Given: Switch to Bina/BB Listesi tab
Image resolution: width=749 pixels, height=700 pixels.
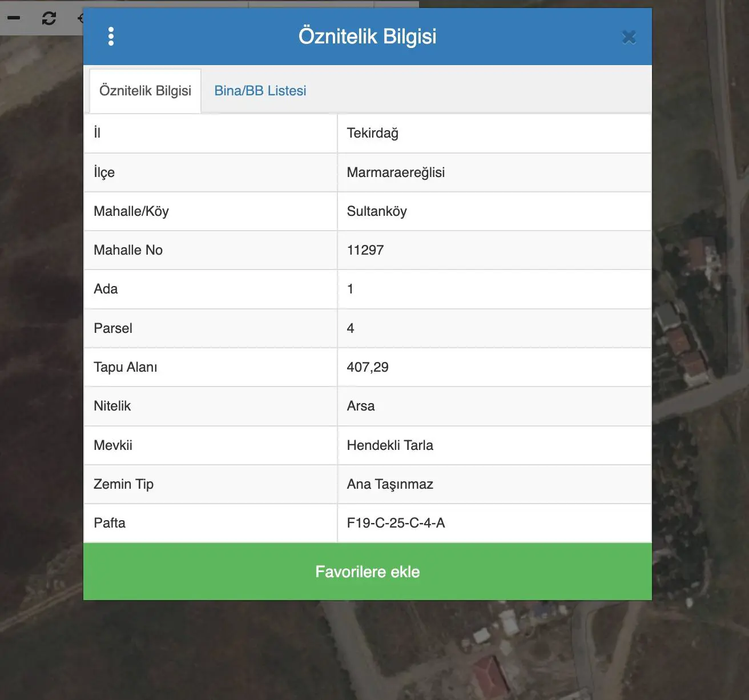Looking at the screenshot, I should pos(260,91).
